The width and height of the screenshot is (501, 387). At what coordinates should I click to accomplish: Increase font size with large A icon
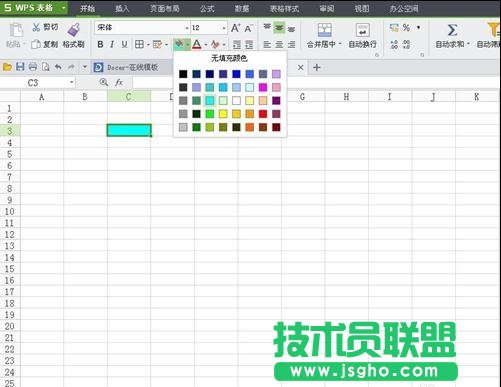point(235,28)
